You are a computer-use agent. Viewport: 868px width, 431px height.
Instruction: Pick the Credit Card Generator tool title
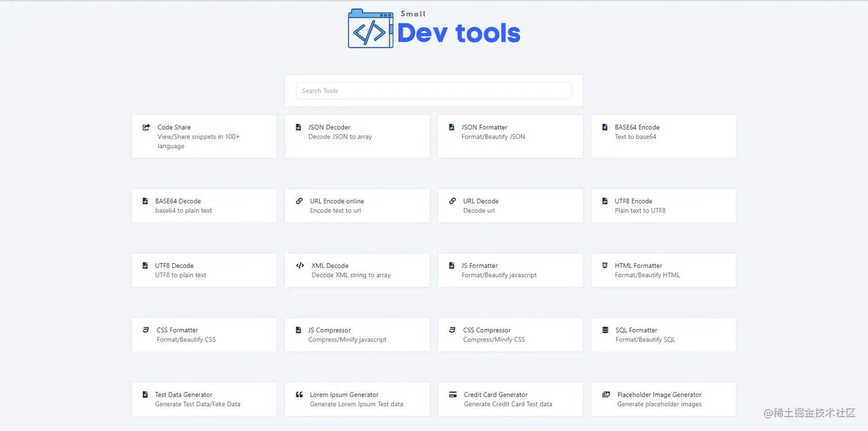496,395
